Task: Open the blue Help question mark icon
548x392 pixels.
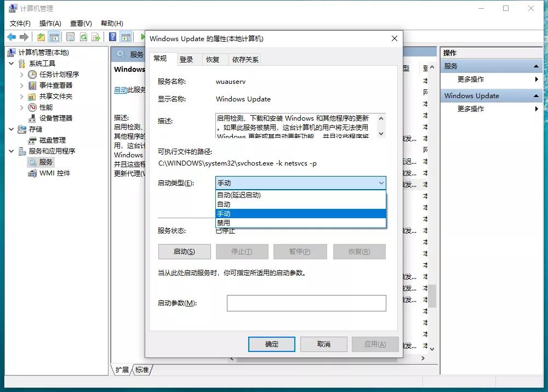Action: pos(112,37)
